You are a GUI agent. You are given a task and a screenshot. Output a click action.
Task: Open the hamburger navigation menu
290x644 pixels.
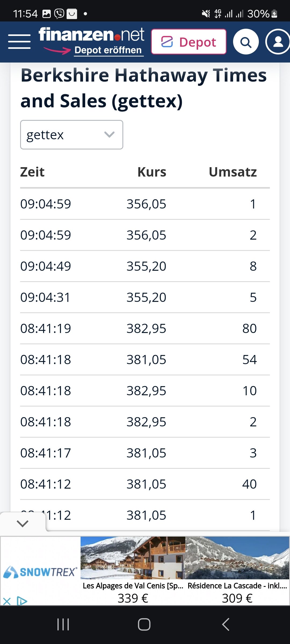tap(19, 42)
